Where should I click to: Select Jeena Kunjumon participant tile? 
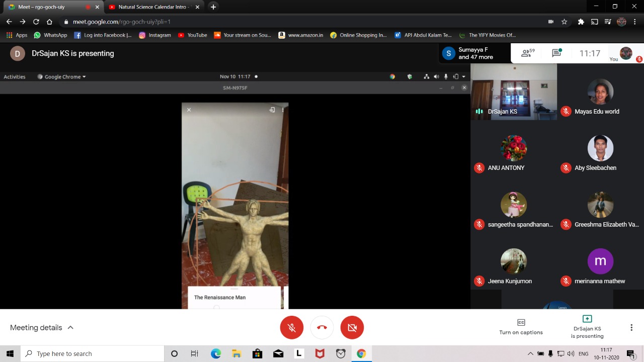coord(514,261)
